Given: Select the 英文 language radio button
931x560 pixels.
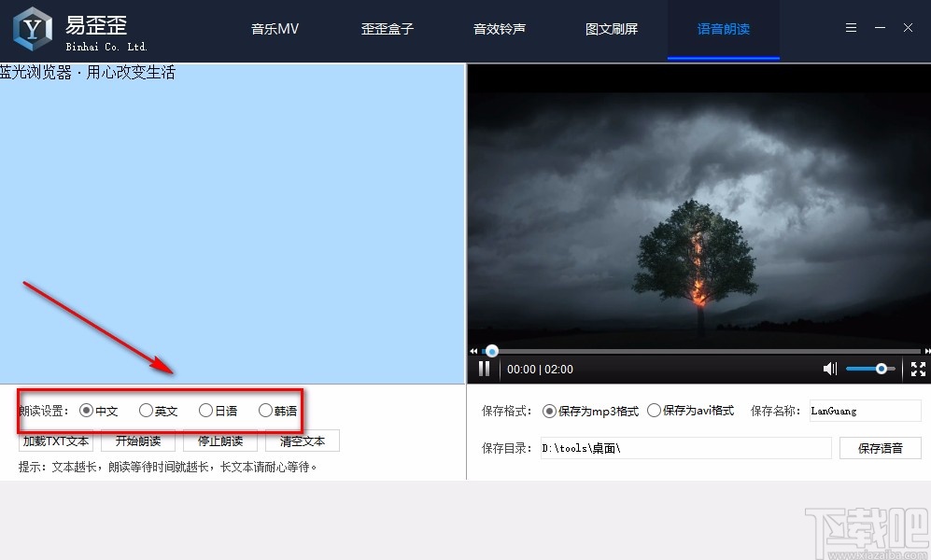Looking at the screenshot, I should 146,410.
